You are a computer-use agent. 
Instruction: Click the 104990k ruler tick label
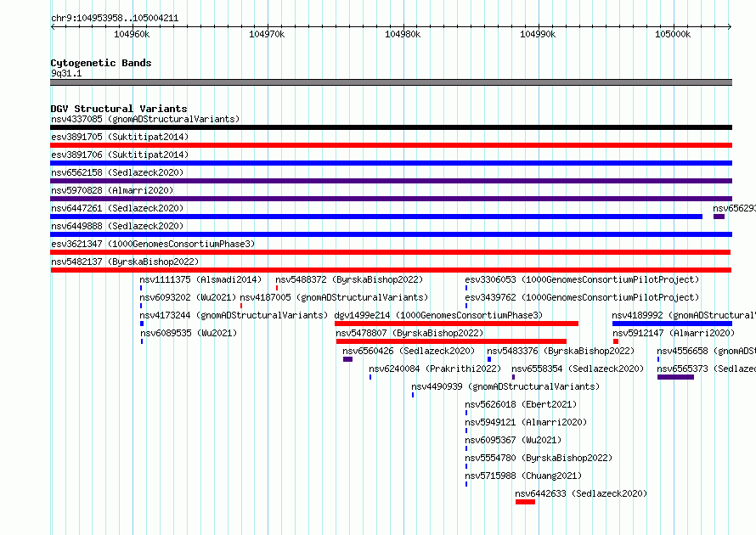538,34
